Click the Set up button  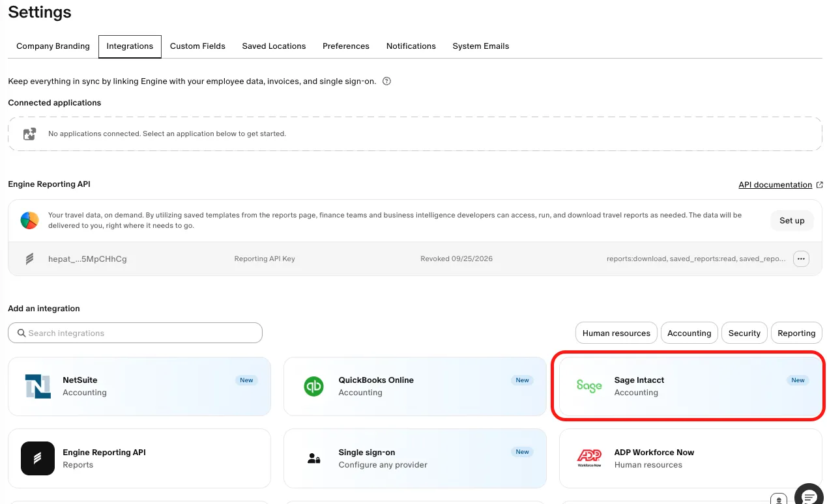coord(792,221)
